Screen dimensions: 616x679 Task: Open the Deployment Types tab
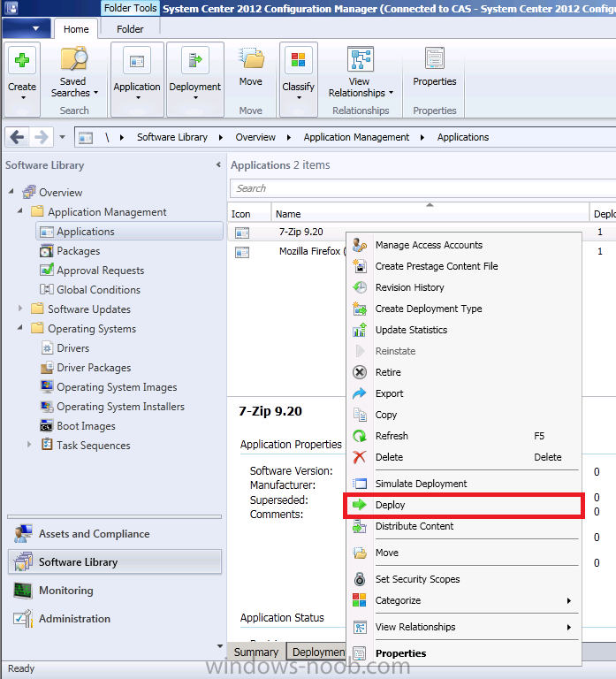(317, 652)
